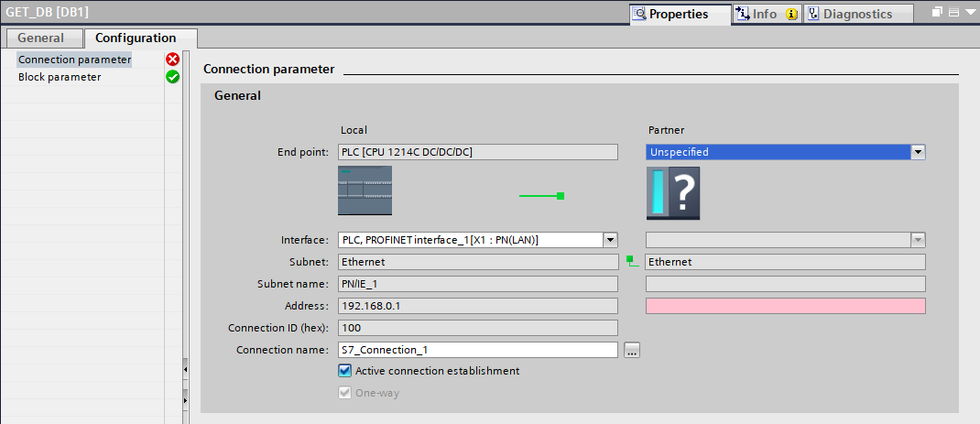Collapse the inspector window with title bar arrow

pyautogui.click(x=970, y=12)
